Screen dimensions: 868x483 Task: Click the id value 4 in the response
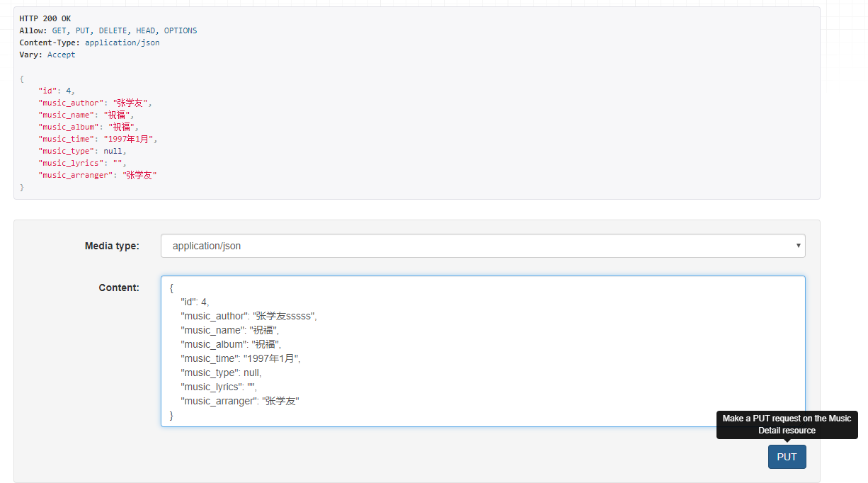(x=69, y=90)
